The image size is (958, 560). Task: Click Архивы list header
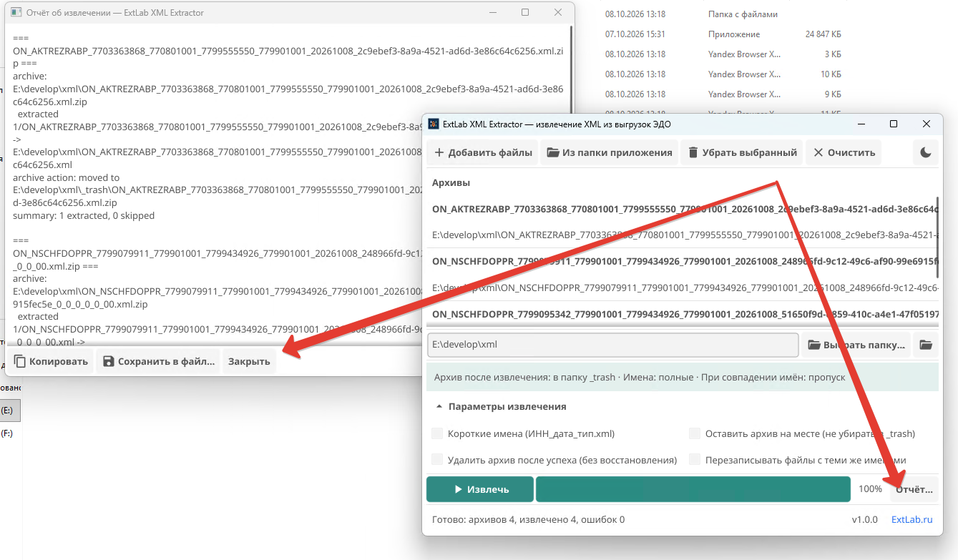click(x=451, y=182)
